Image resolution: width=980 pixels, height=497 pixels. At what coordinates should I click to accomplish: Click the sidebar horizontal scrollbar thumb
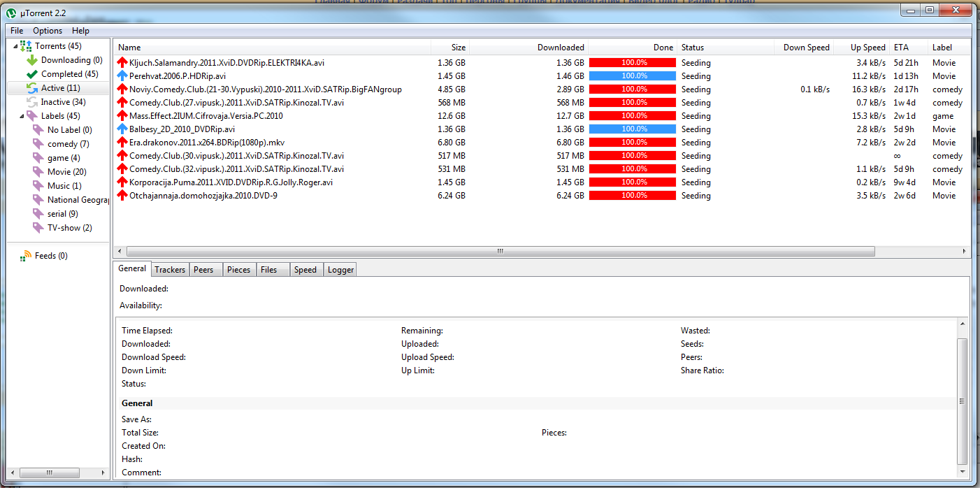point(49,473)
